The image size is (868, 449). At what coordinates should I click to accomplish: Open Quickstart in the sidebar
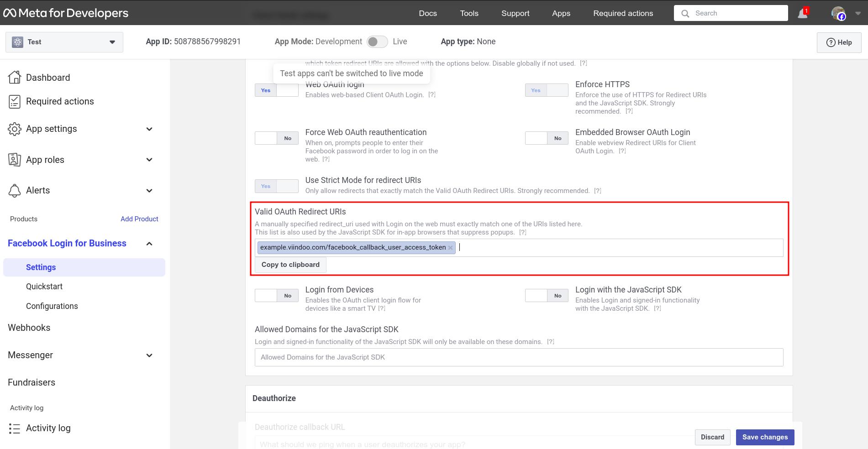coord(44,287)
